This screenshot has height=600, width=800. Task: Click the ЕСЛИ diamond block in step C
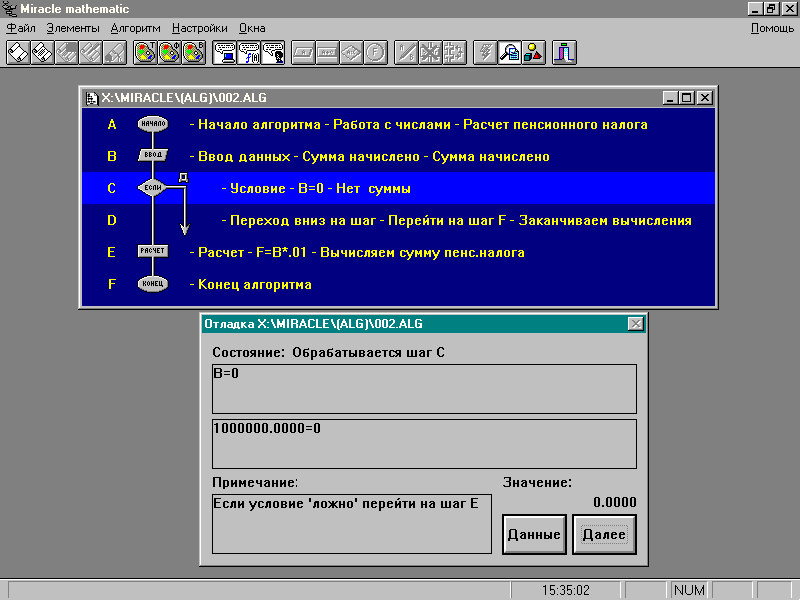tap(152, 188)
